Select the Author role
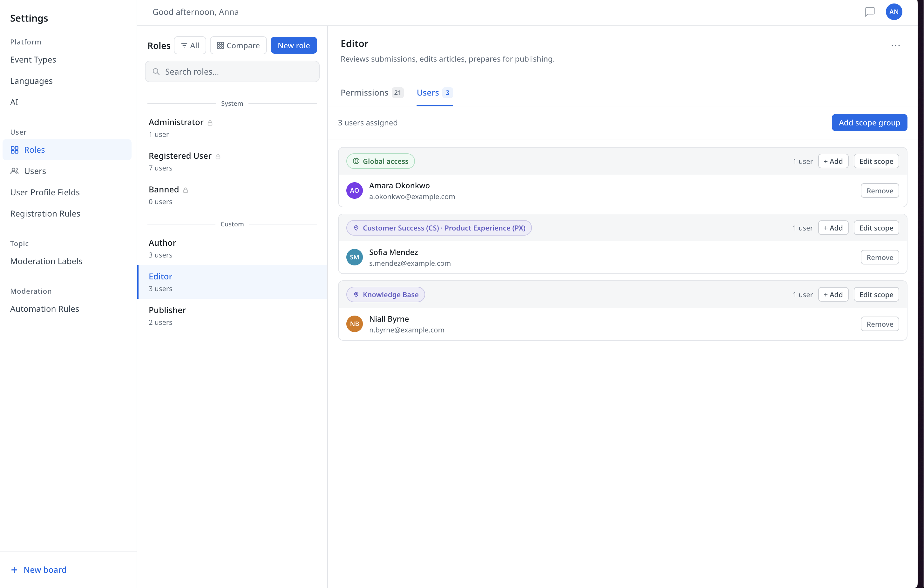924x588 pixels. 232,249
